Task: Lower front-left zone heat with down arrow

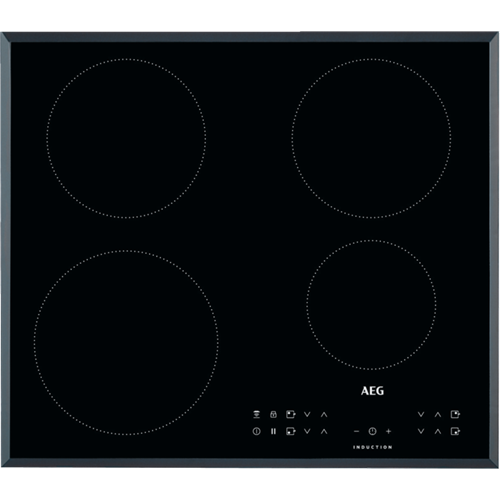Action: 307,431
